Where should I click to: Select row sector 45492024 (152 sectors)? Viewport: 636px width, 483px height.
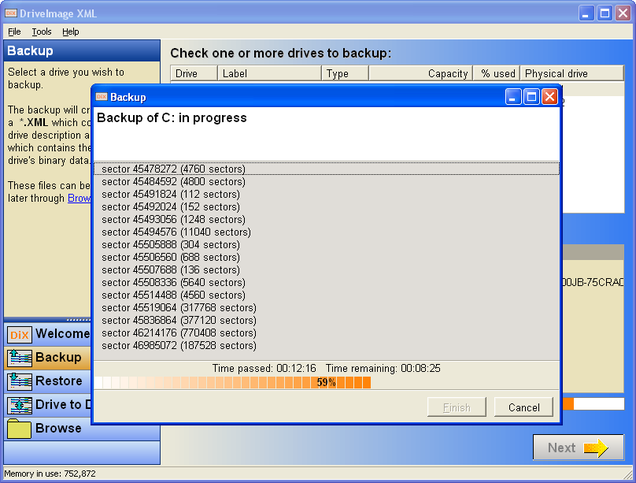click(327, 206)
